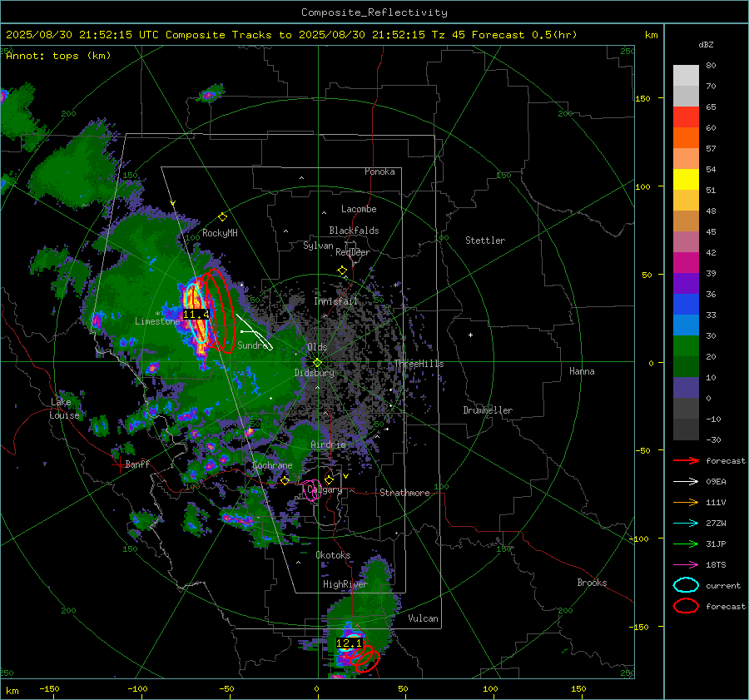The image size is (749, 700).
Task: Click the Brooks town label
Action: (592, 583)
